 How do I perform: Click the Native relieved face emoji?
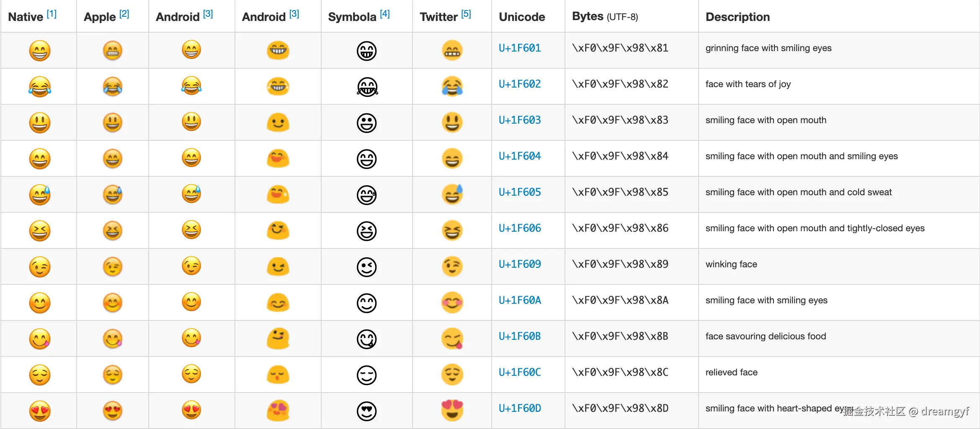(40, 375)
